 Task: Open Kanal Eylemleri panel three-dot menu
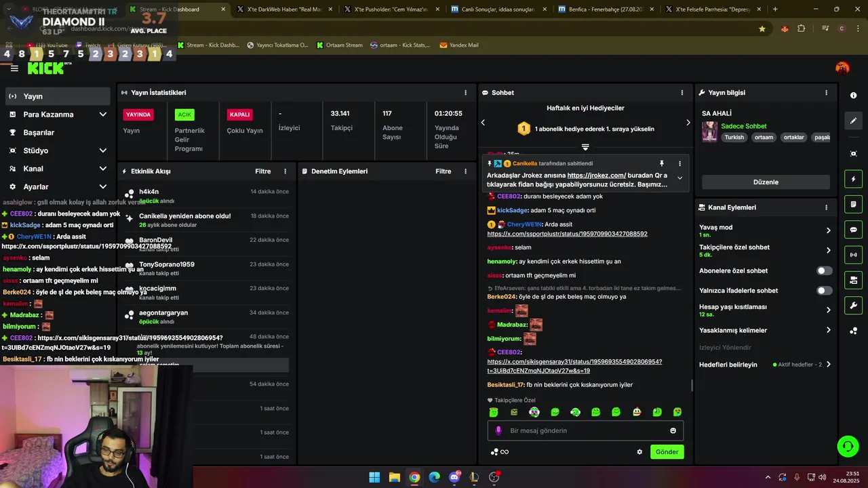pyautogui.click(x=826, y=207)
